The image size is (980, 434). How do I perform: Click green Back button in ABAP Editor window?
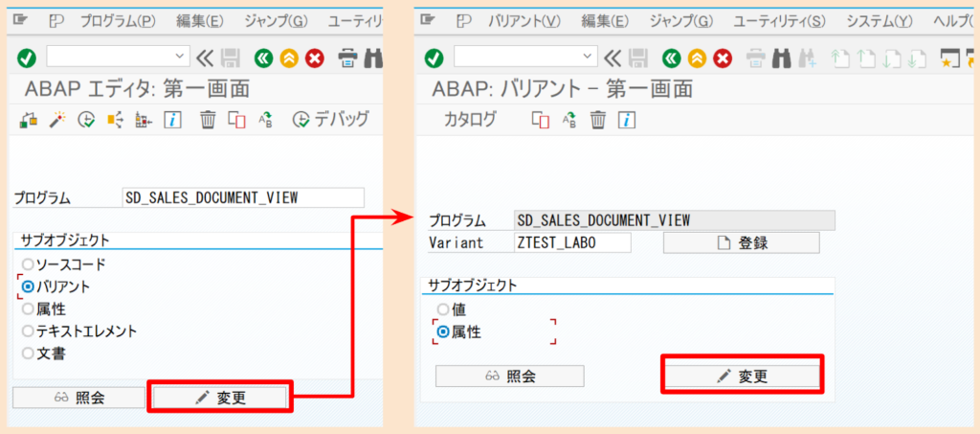263,58
